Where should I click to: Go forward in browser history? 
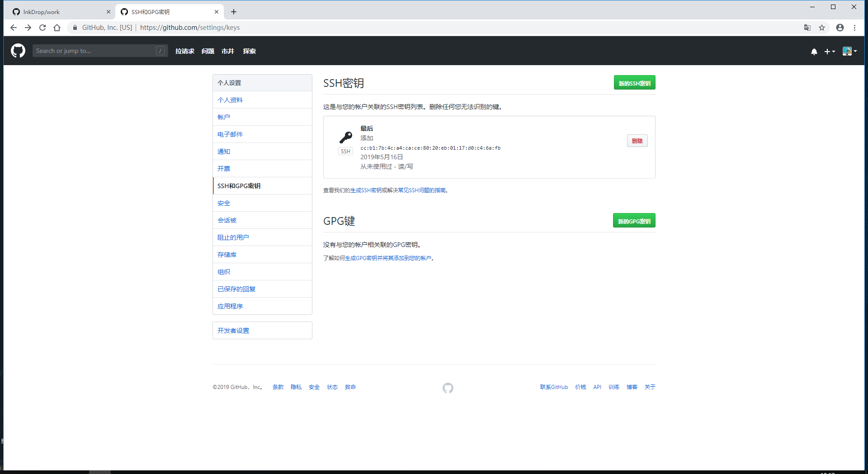click(x=28, y=28)
